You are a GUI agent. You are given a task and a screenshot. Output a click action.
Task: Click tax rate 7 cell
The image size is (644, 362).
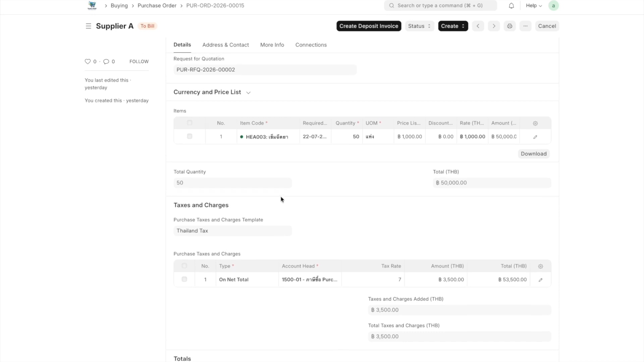pyautogui.click(x=373, y=280)
